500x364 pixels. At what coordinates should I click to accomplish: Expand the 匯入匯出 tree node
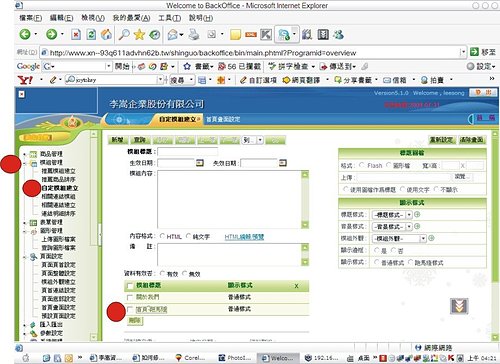pyautogui.click(x=25, y=325)
